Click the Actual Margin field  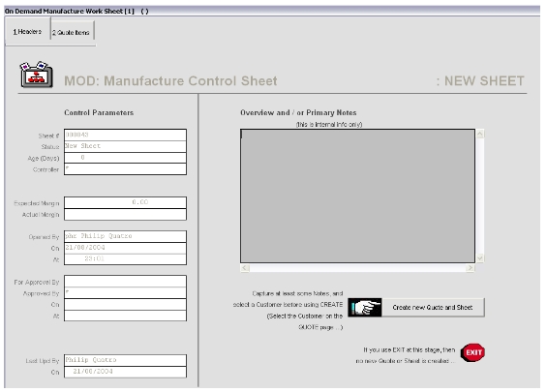click(125, 215)
